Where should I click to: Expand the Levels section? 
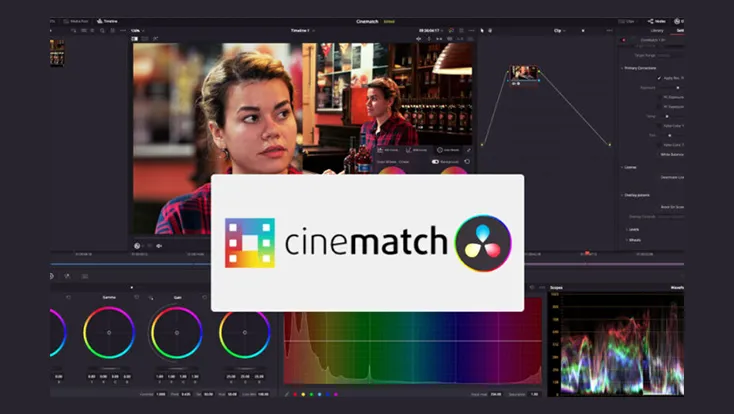[632, 229]
